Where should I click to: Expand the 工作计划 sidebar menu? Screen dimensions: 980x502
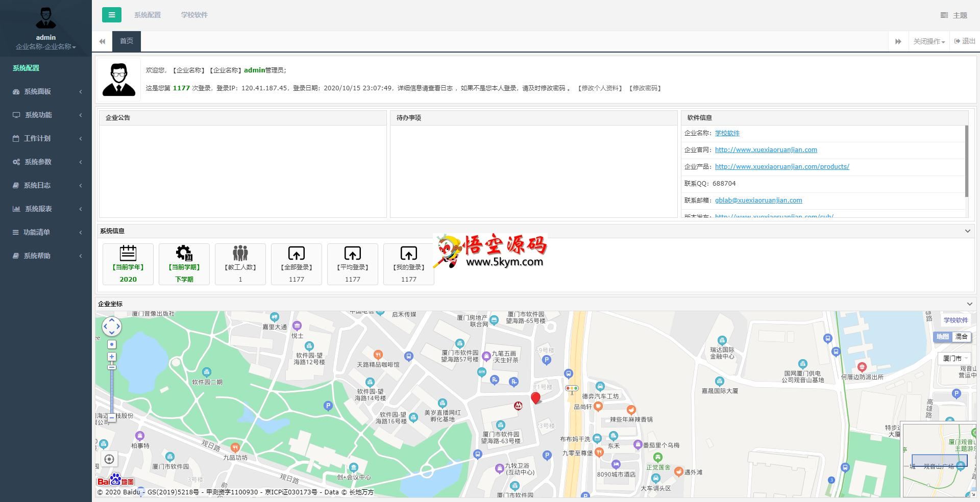[x=46, y=139]
